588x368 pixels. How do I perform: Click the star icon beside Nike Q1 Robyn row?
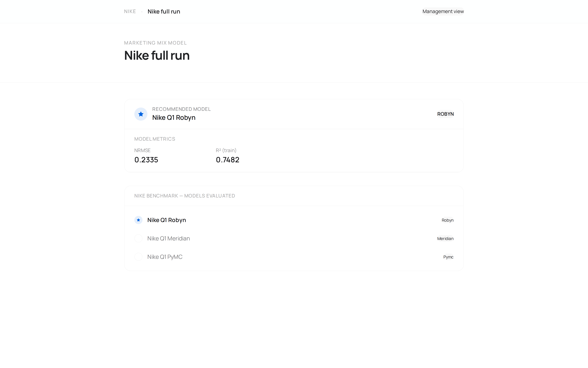pyautogui.click(x=139, y=220)
